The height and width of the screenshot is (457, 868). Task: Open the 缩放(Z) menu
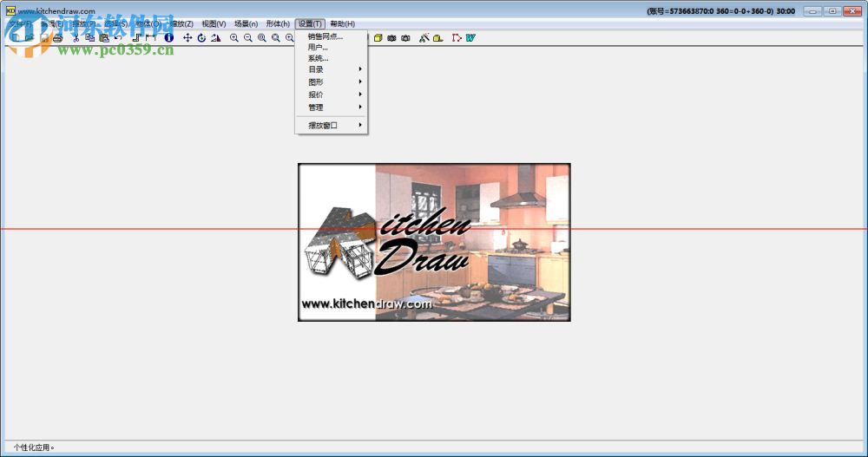181,23
